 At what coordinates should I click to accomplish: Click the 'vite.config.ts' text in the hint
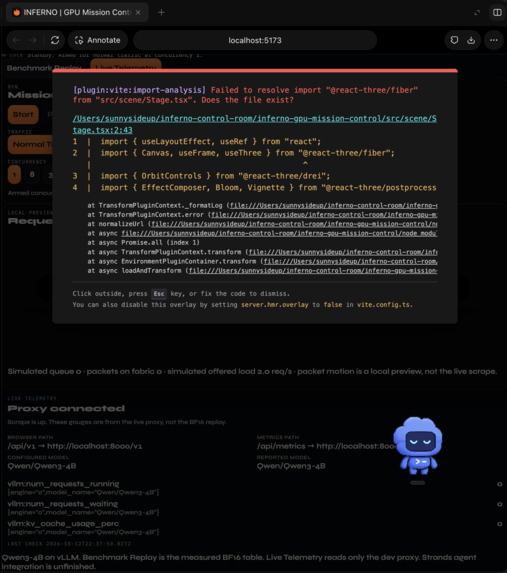point(383,305)
